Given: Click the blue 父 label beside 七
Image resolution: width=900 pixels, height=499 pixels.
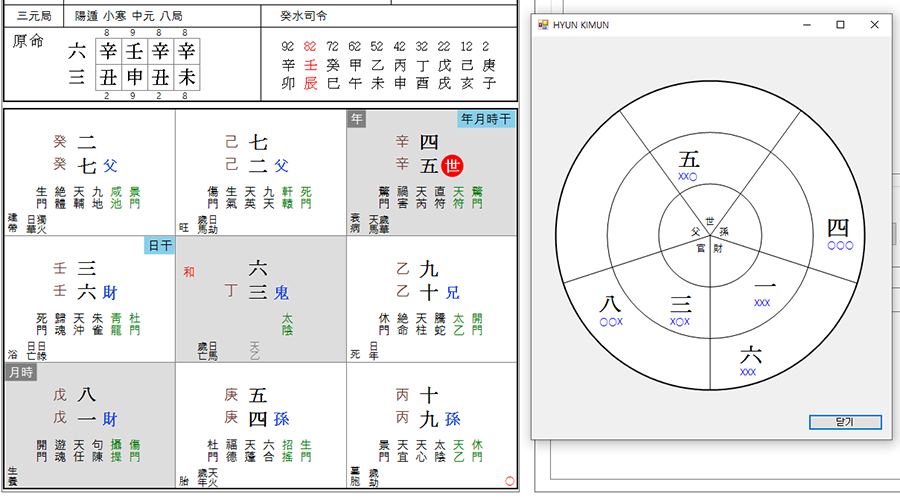Looking at the screenshot, I should [110, 166].
